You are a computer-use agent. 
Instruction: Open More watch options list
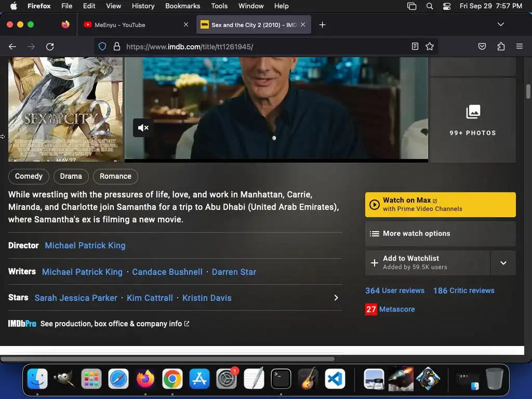pos(441,234)
